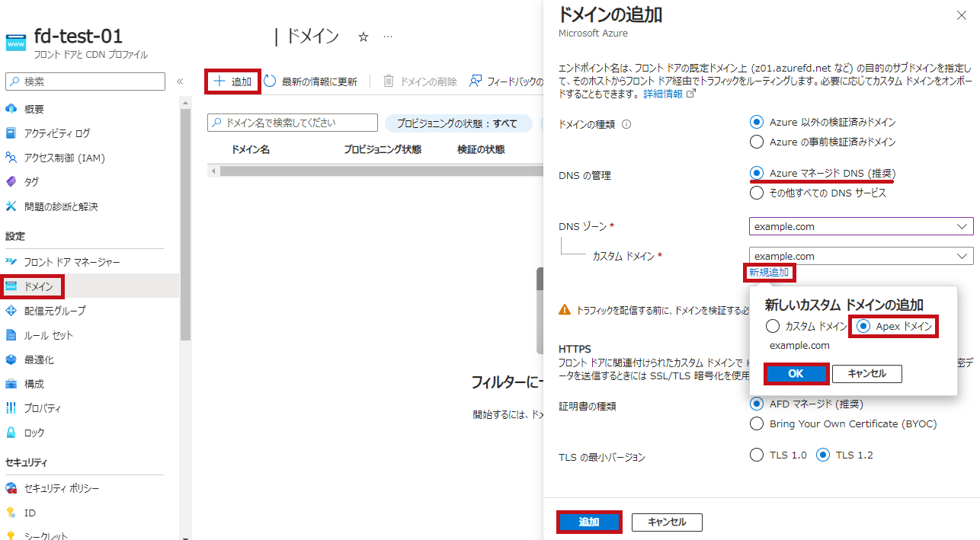Click the diagnose and solve problems wrench icon
Viewport: 980px width, 540px height.
click(x=11, y=206)
